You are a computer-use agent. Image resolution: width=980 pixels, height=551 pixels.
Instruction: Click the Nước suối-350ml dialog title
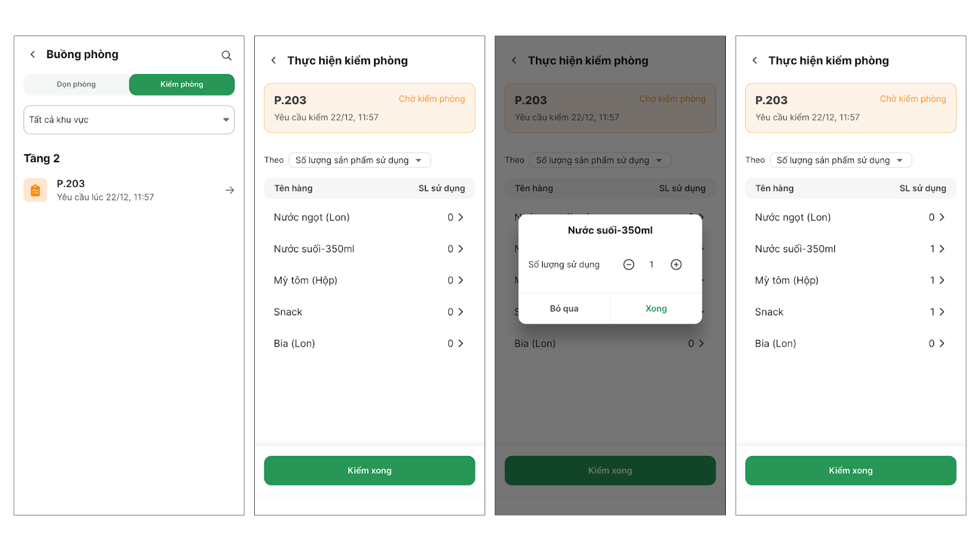pyautogui.click(x=610, y=230)
